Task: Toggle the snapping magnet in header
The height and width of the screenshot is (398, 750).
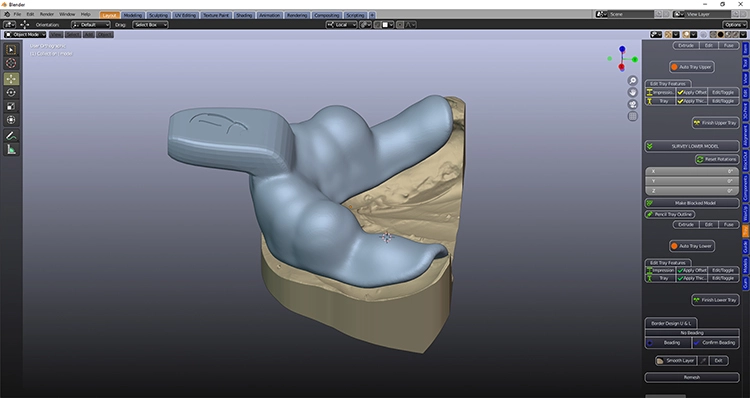Action: [377, 25]
